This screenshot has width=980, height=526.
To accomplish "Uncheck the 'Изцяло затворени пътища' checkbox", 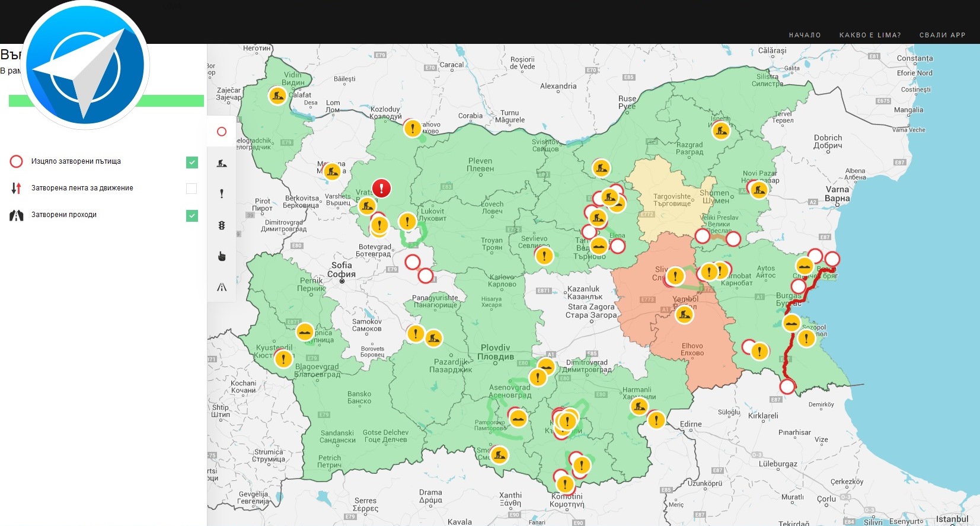I will click(x=191, y=162).
